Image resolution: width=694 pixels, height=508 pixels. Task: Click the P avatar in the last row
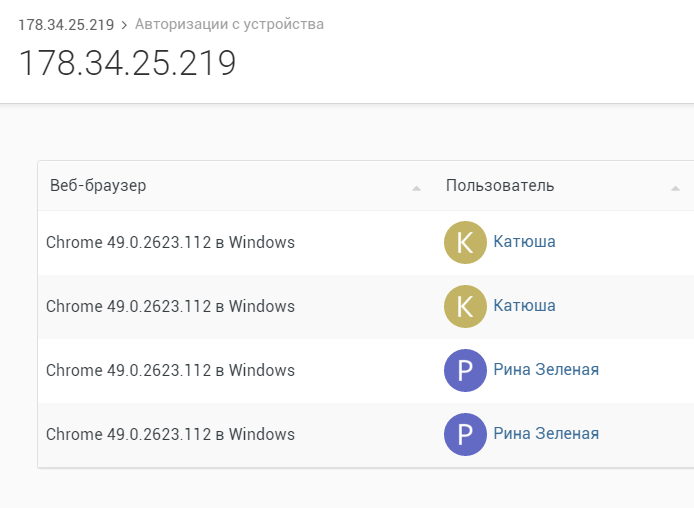465,434
